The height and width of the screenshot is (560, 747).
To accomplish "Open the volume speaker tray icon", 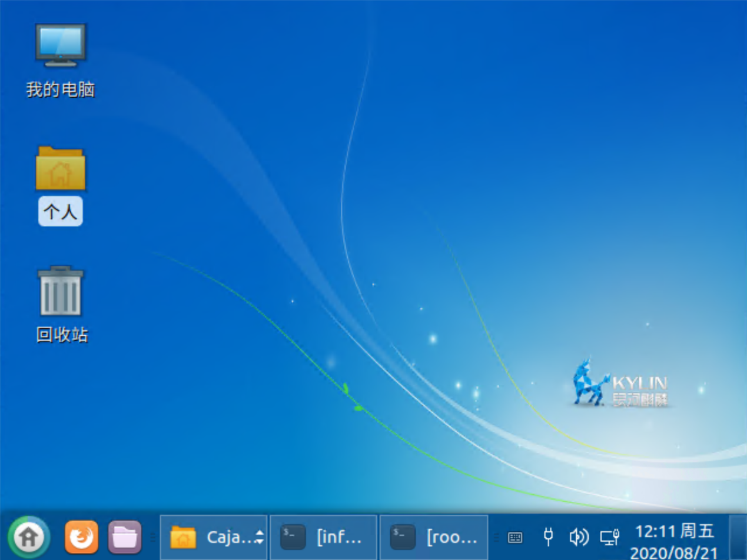I will (579, 536).
